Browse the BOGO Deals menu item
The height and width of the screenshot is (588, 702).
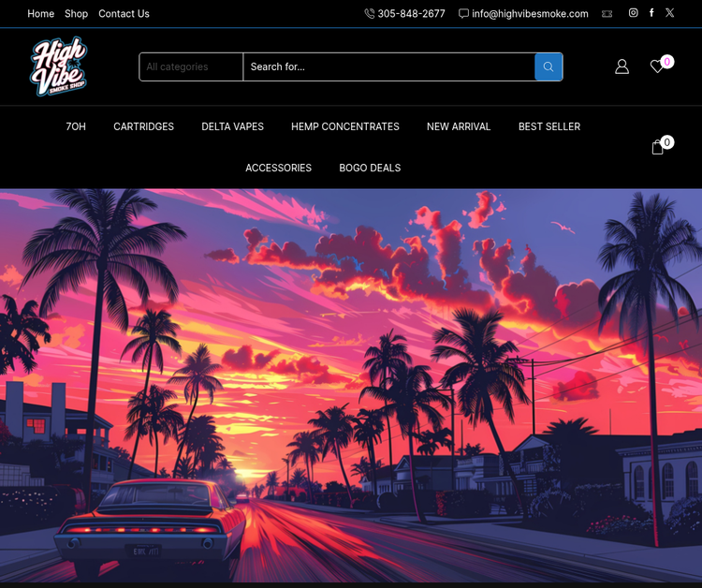click(x=370, y=168)
